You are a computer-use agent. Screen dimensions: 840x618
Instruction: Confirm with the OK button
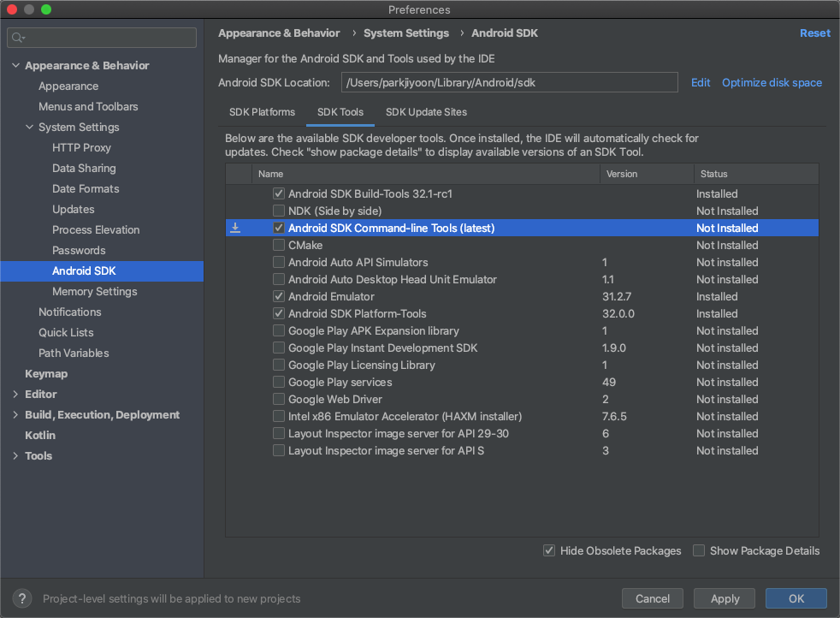point(796,598)
